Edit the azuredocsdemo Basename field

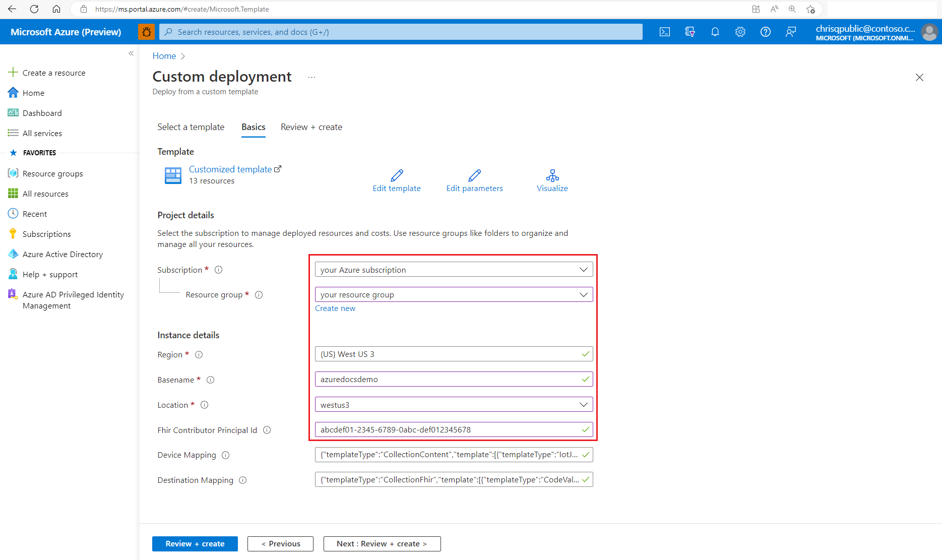coord(453,379)
